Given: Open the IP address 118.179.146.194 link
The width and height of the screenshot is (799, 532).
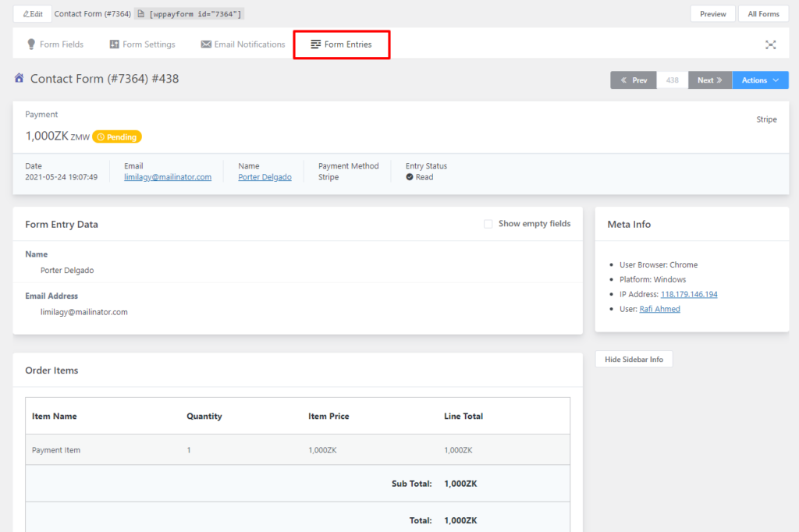Looking at the screenshot, I should 688,294.
